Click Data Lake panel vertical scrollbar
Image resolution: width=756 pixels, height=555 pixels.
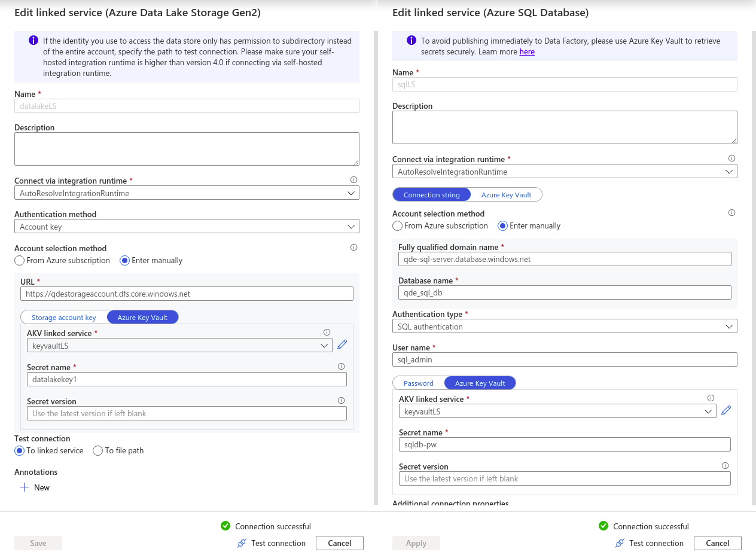click(x=375, y=268)
